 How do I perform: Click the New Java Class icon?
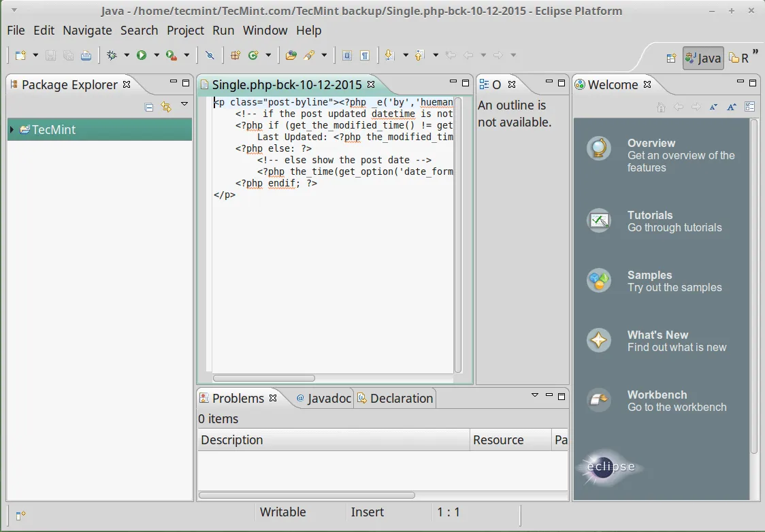[x=253, y=55]
